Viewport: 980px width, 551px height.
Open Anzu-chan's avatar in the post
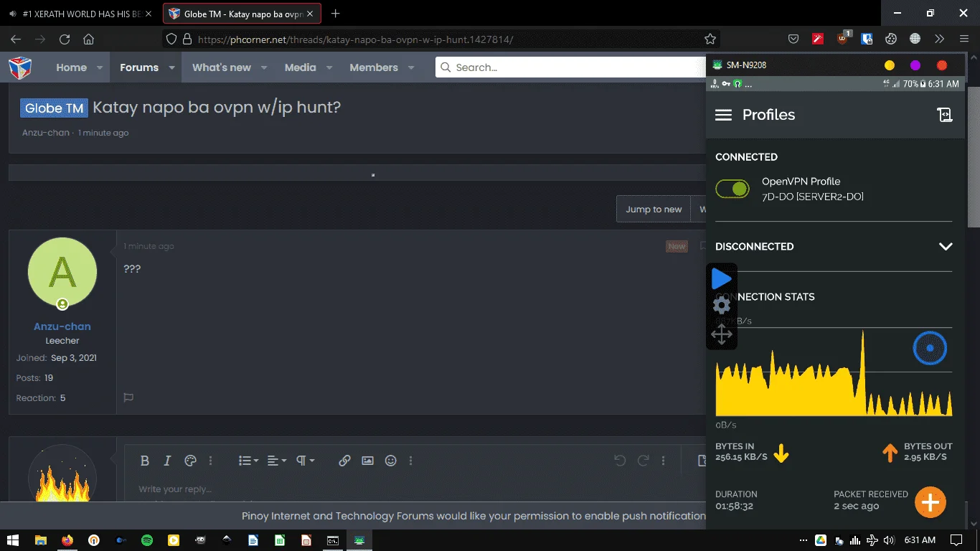(x=62, y=272)
